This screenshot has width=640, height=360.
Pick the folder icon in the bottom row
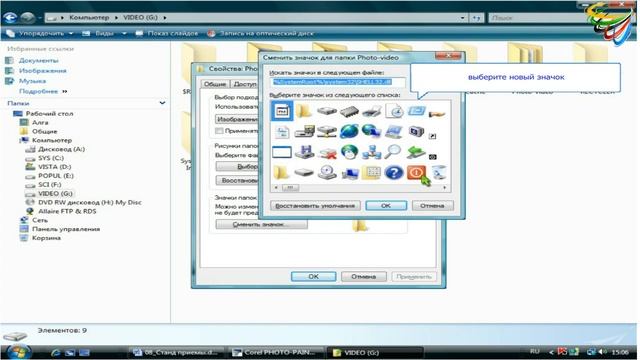tap(282, 173)
